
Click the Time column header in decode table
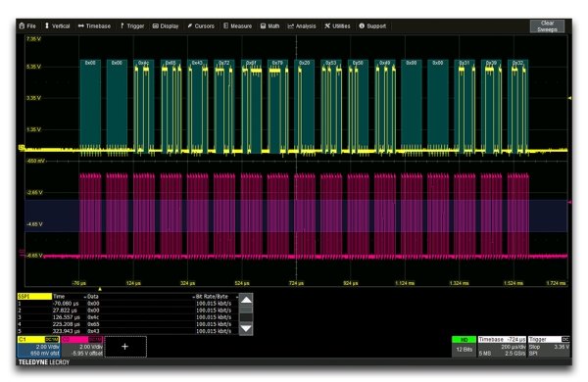[x=59, y=296]
